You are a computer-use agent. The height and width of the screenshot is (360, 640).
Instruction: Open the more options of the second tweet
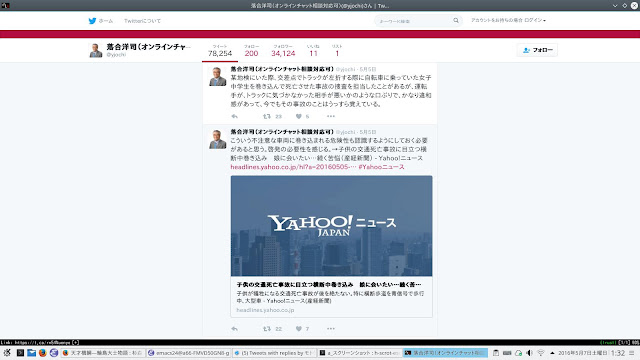pos(331,329)
